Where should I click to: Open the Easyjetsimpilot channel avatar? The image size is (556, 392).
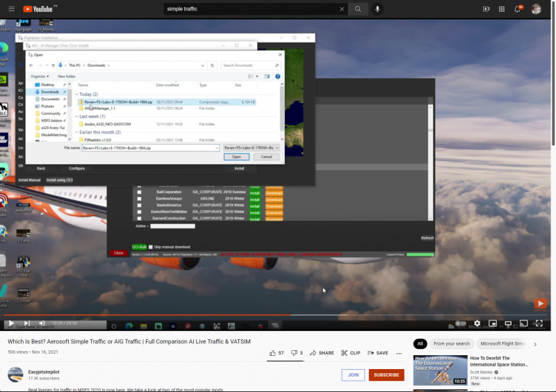pos(15,375)
